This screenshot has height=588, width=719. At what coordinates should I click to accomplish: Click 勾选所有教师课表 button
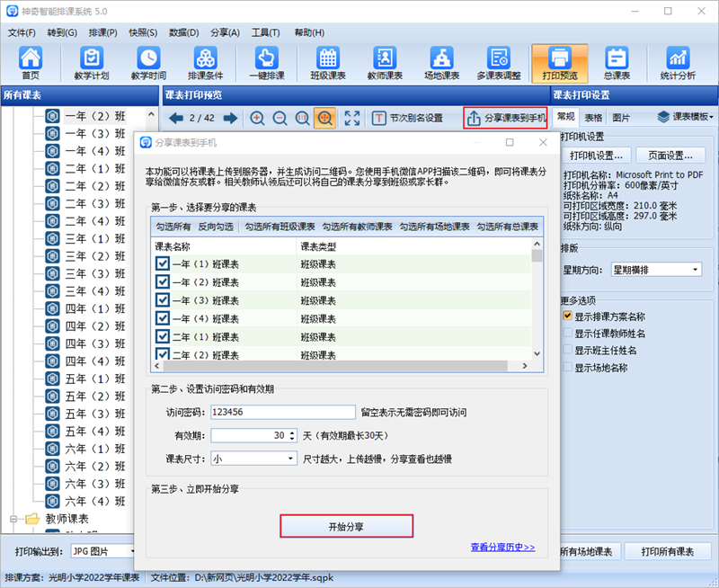(x=357, y=227)
